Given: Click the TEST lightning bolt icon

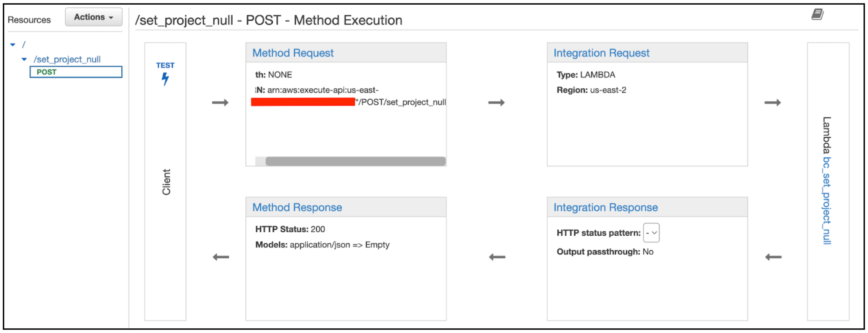Looking at the screenshot, I should point(165,79).
